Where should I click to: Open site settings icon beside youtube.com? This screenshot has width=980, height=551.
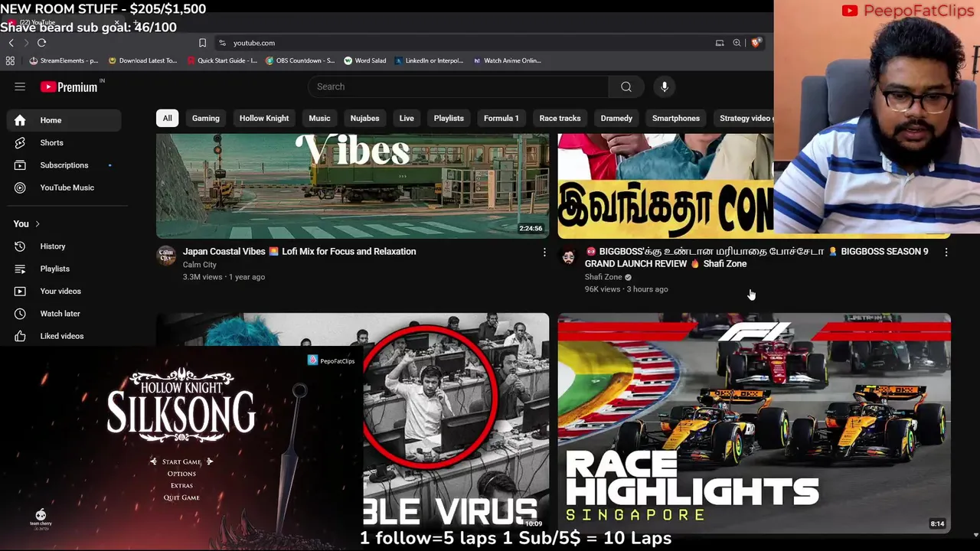(x=222, y=43)
